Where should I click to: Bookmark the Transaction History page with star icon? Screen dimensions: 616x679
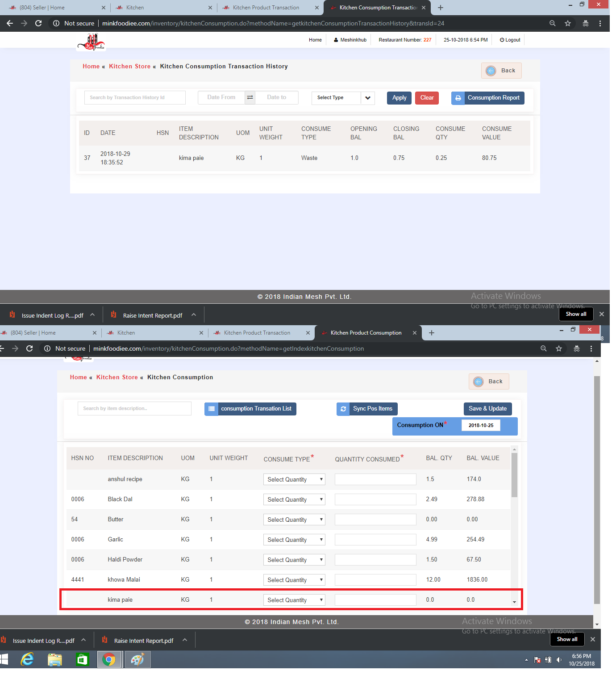[x=568, y=23]
